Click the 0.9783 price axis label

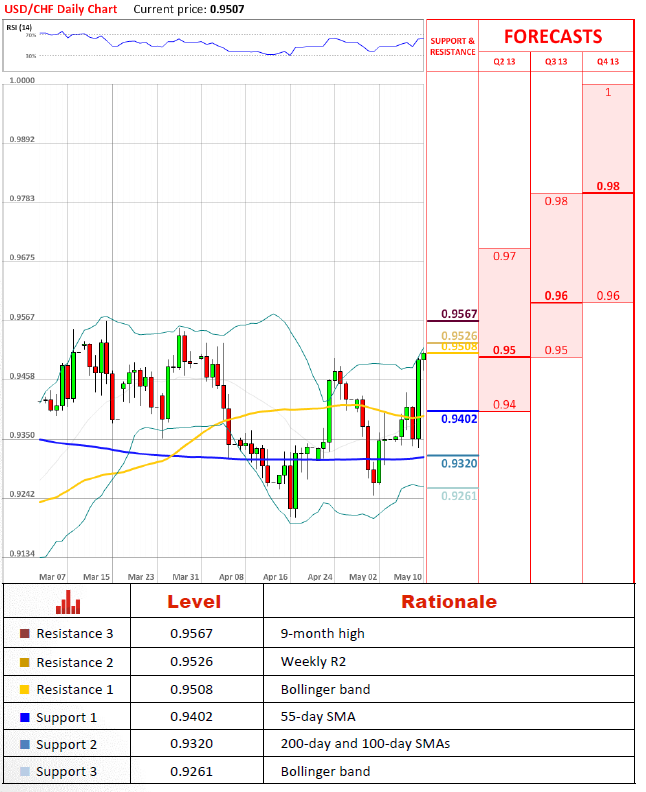tap(22, 199)
